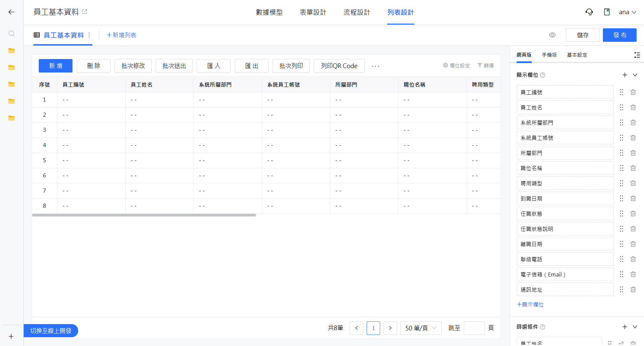644x346 pixels.
Task: Delete the 職位名稱 display field
Action: click(x=633, y=168)
